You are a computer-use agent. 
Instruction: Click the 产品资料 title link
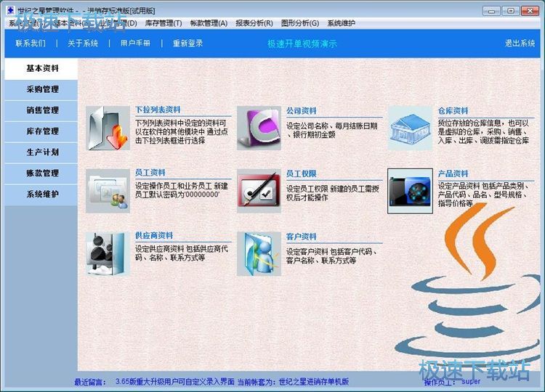tap(453, 173)
